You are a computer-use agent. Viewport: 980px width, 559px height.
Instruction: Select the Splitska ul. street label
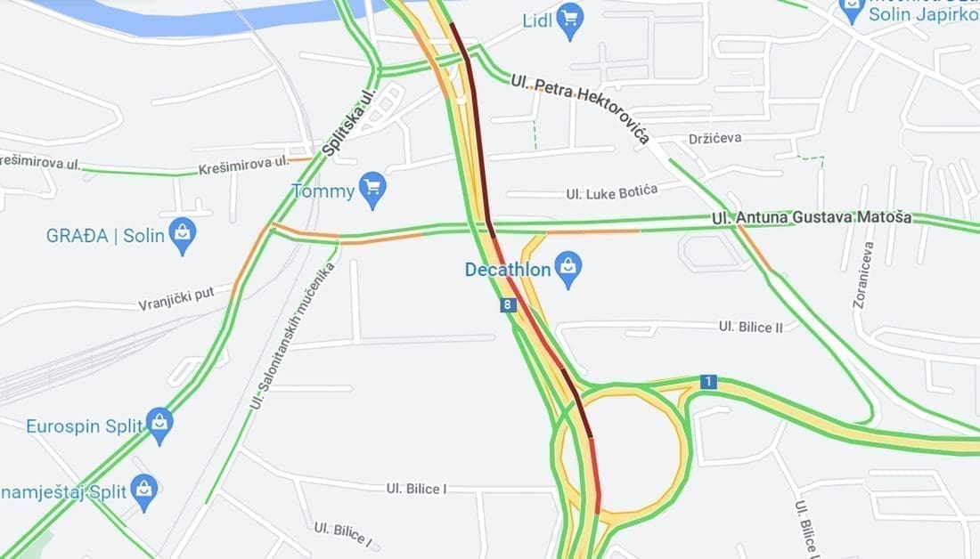click(349, 122)
